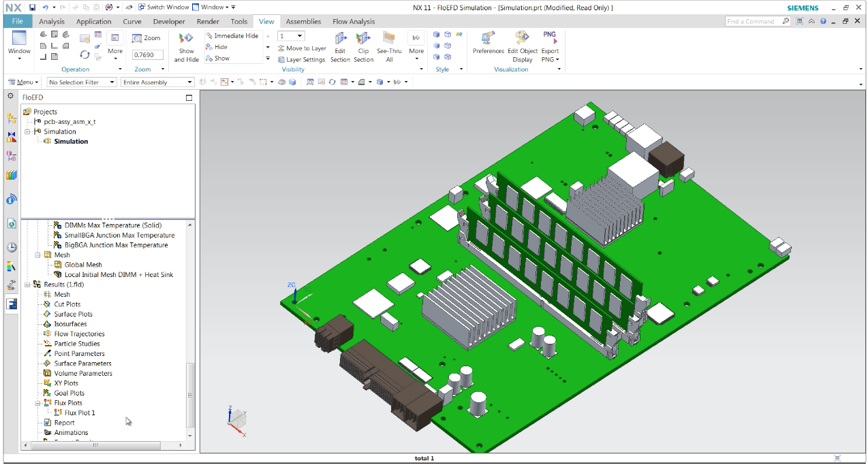
Task: Select XY Plots icon in tree
Action: click(x=47, y=383)
